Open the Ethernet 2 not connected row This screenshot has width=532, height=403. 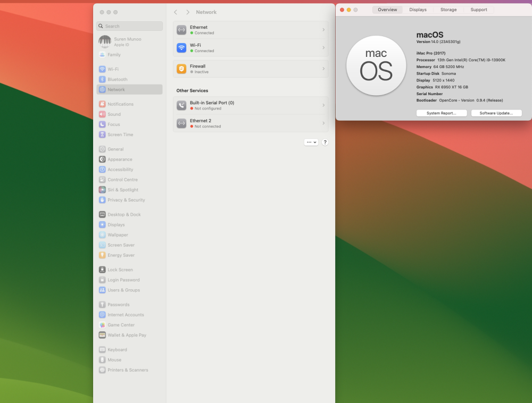pos(251,123)
